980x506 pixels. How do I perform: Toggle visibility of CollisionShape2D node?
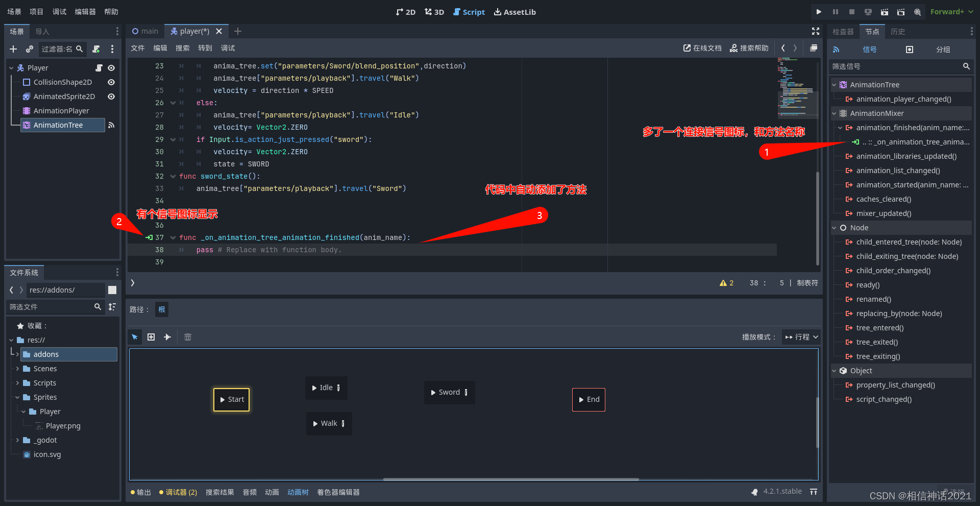click(111, 82)
